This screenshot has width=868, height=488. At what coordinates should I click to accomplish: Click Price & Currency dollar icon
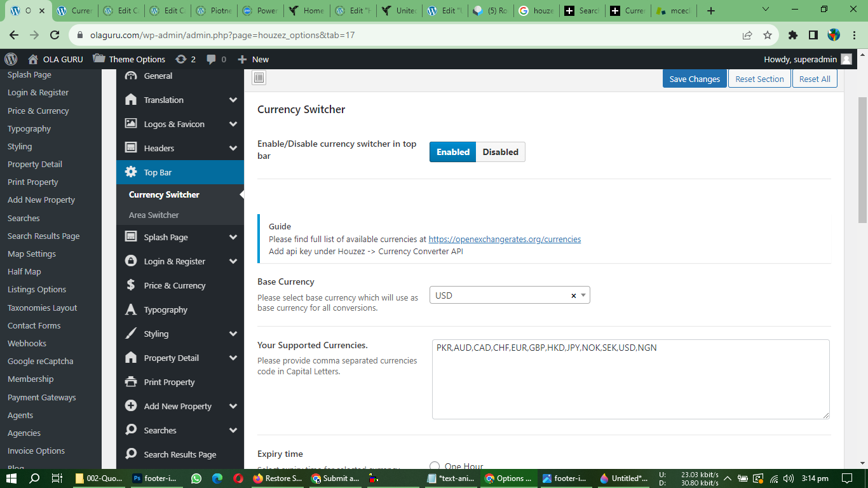[x=131, y=285]
